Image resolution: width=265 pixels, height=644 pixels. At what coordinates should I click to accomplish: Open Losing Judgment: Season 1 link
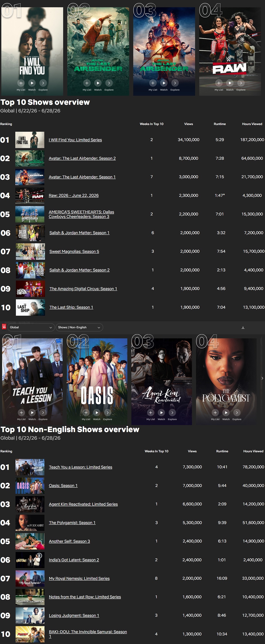coord(74,616)
